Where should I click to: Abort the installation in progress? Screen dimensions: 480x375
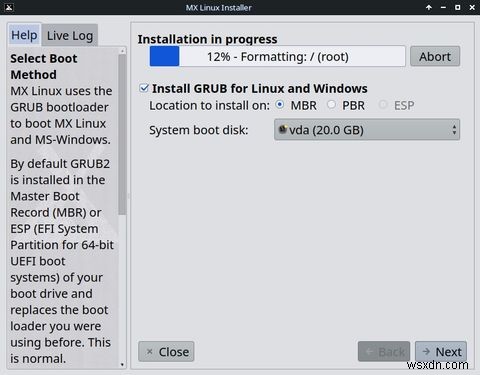tap(435, 56)
